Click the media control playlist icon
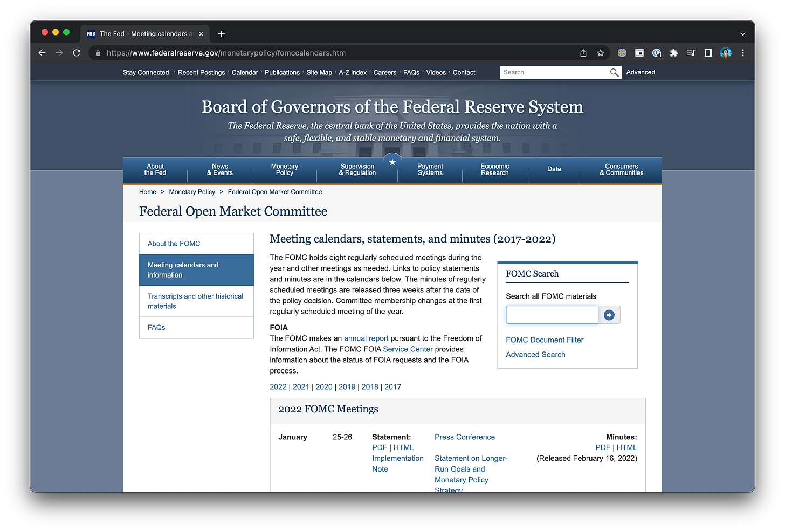The height and width of the screenshot is (532, 785). click(x=691, y=53)
